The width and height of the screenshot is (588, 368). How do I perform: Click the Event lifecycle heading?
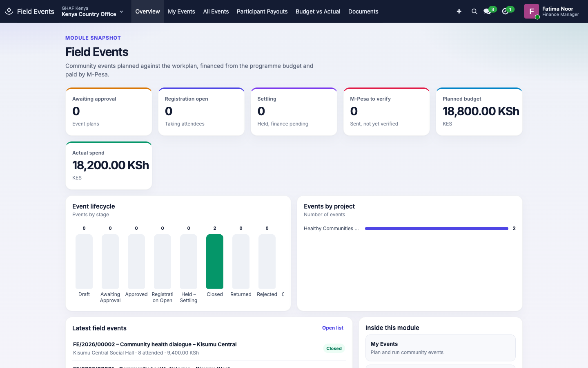point(94,206)
